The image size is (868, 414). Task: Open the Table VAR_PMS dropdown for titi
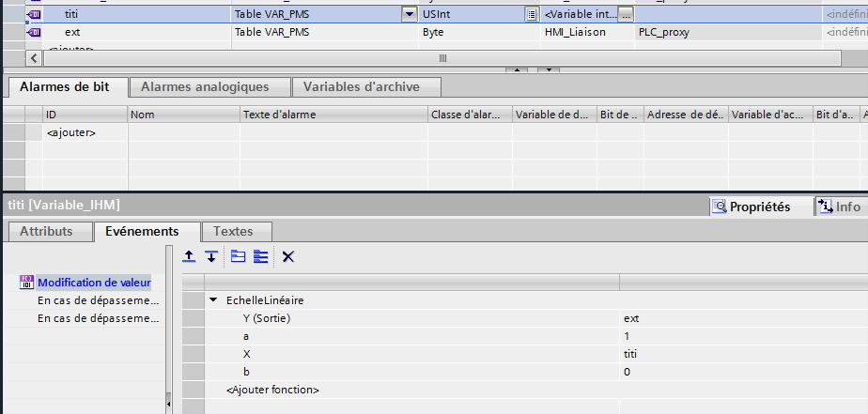[x=409, y=14]
